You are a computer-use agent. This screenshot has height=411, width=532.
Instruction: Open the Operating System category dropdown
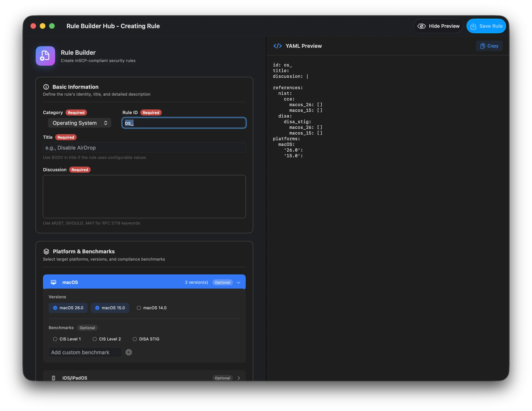pyautogui.click(x=79, y=123)
